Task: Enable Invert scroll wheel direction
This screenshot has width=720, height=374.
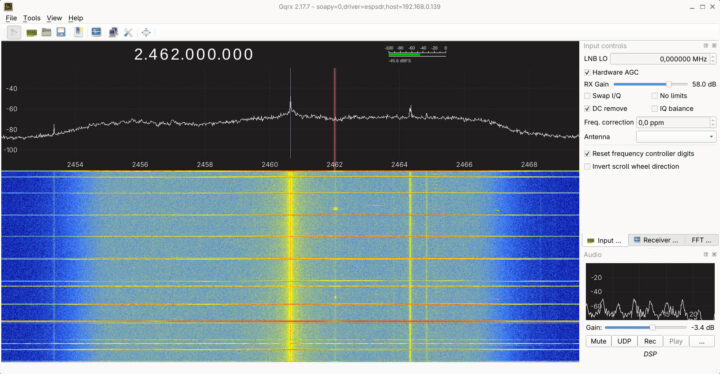Action: [587, 166]
